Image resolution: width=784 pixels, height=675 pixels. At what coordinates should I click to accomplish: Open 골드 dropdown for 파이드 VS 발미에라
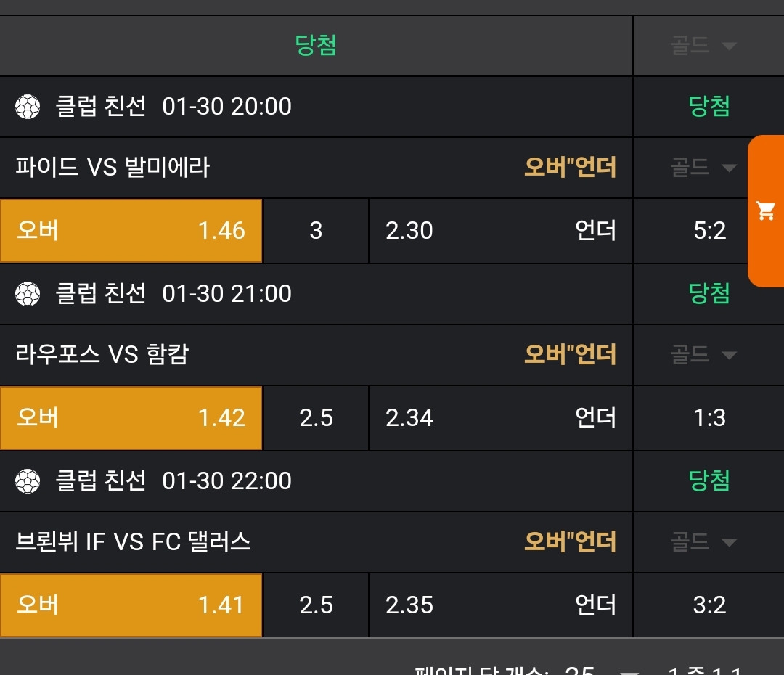click(x=703, y=168)
